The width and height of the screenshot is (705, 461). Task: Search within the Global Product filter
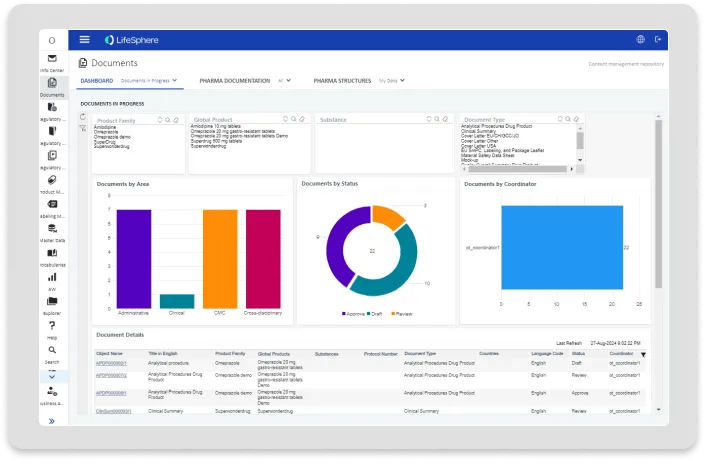[295, 119]
